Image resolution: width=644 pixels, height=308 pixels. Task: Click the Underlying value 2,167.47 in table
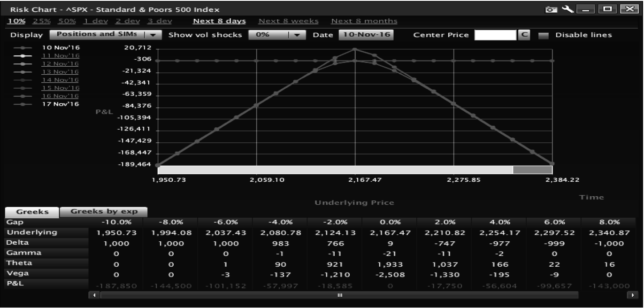tap(390, 233)
